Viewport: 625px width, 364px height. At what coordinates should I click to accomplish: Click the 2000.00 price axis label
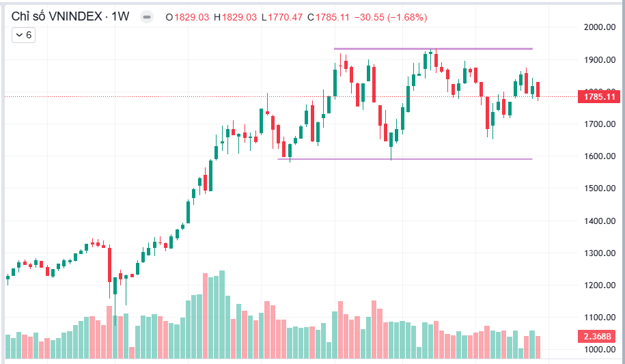point(600,27)
